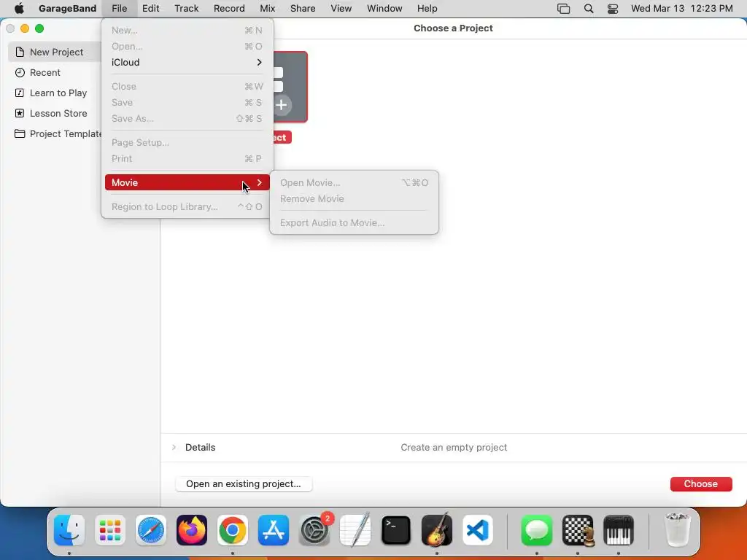Open Spotlight search icon
747x560 pixels.
click(589, 8)
